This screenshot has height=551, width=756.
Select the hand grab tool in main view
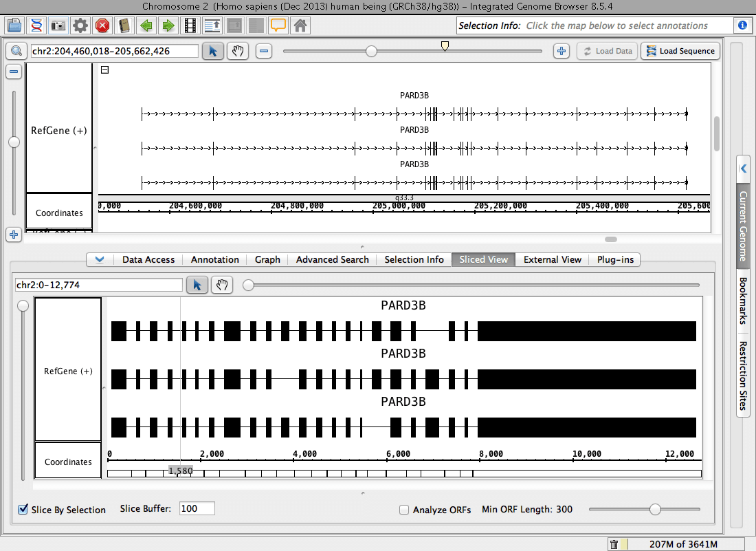click(x=237, y=51)
